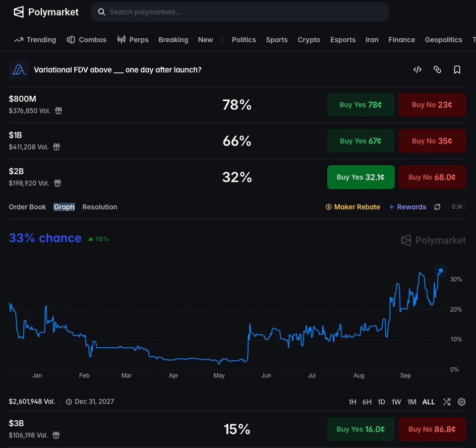The height and width of the screenshot is (448, 476).
Task: Click the $2,601,948 Vol. total
Action: [32, 401]
